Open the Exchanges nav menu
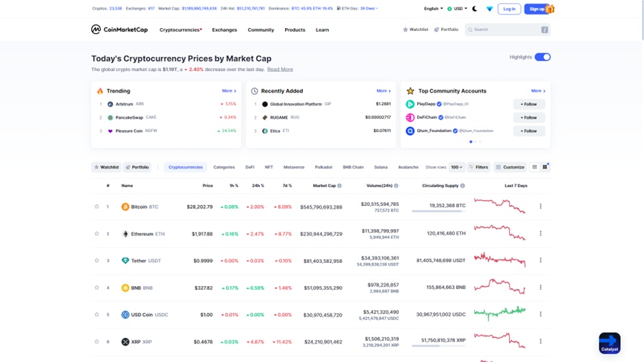The height and width of the screenshot is (362, 644). pyautogui.click(x=224, y=30)
